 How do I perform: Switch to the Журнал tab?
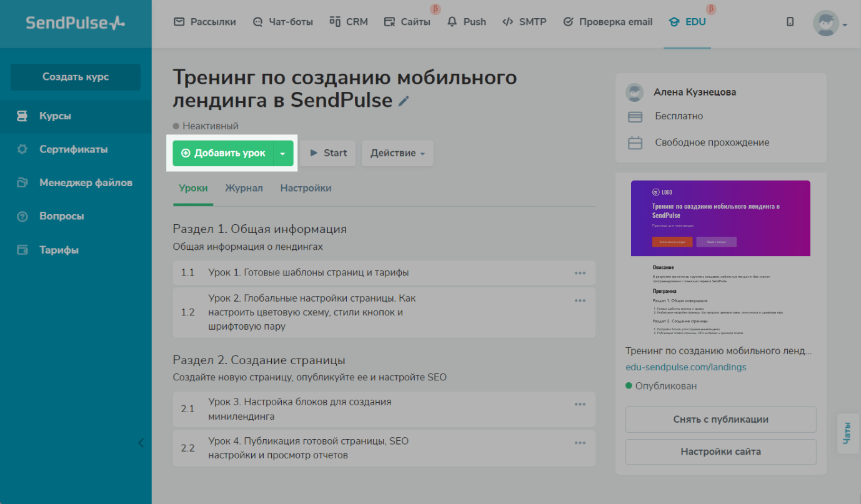click(244, 188)
